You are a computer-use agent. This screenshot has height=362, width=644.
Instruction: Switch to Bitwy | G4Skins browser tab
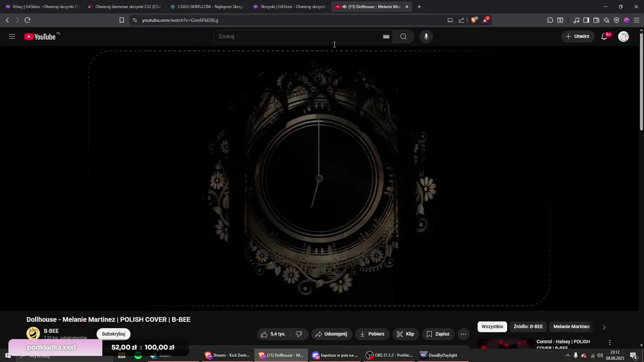coord(41,7)
